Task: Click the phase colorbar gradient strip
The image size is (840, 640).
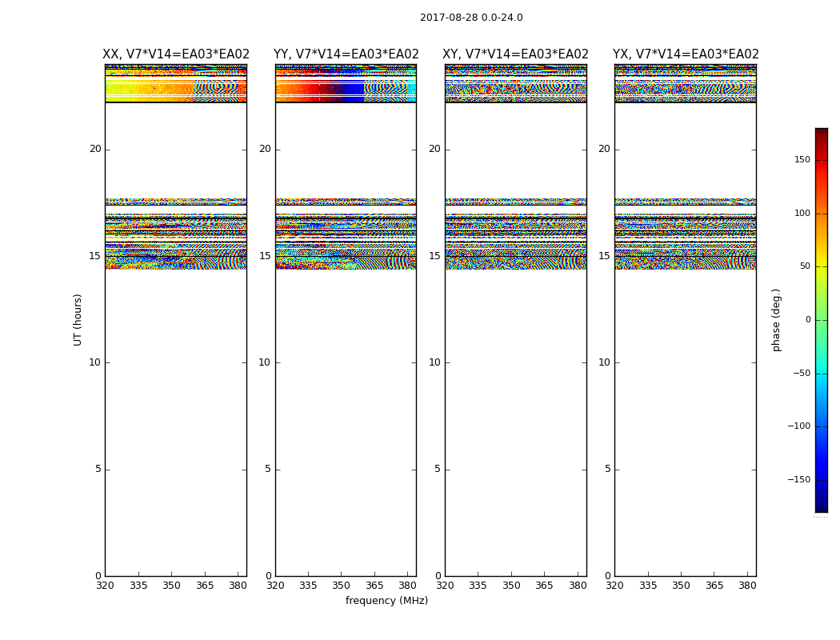Action: pyautogui.click(x=822, y=320)
